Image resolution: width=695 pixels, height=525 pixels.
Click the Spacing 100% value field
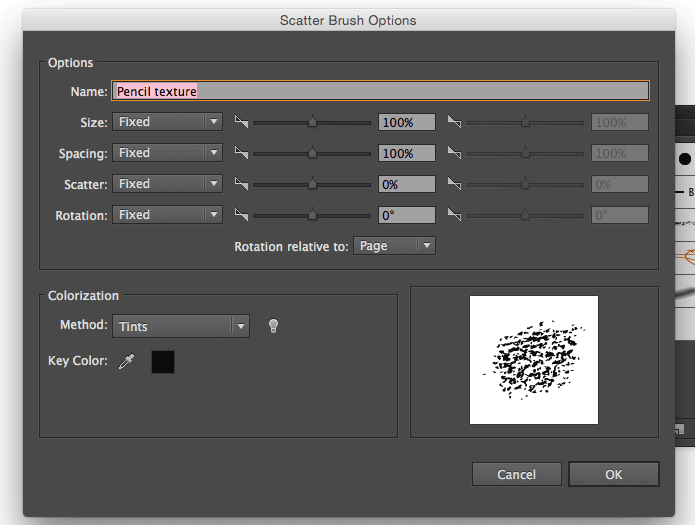[x=406, y=153]
